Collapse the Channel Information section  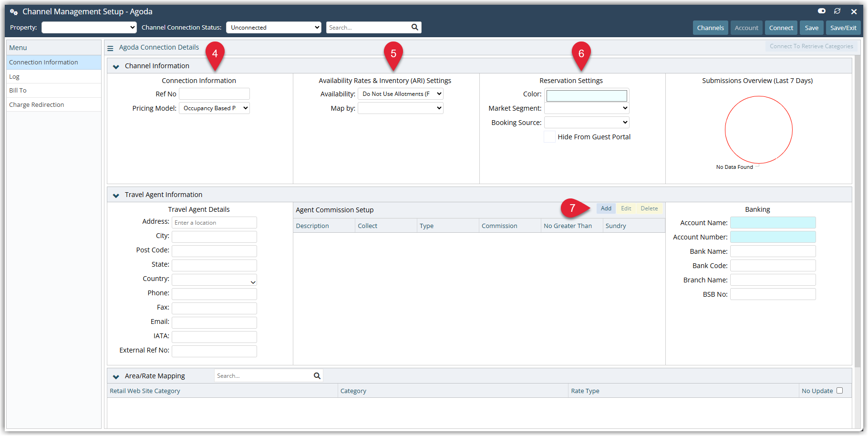[116, 66]
